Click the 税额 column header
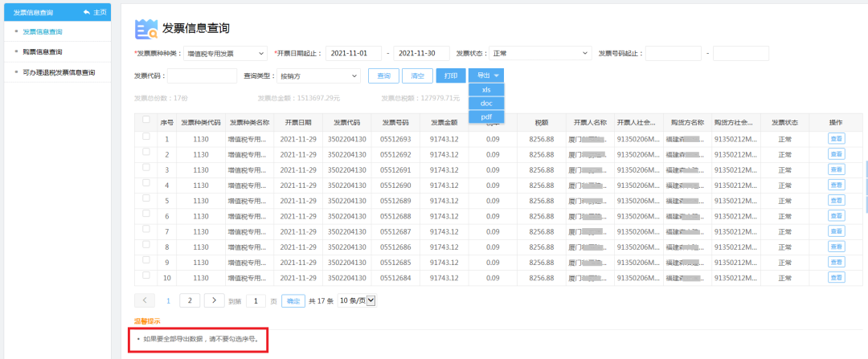This screenshot has height=359, width=868. 542,122
